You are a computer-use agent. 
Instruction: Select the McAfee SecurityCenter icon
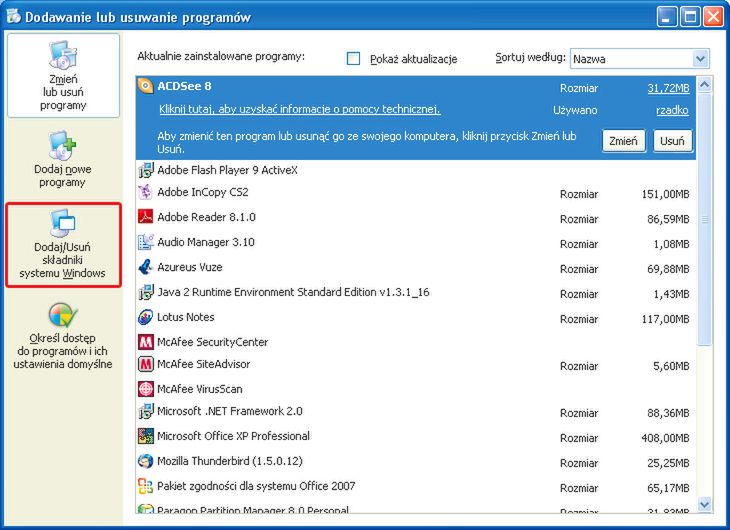144,342
